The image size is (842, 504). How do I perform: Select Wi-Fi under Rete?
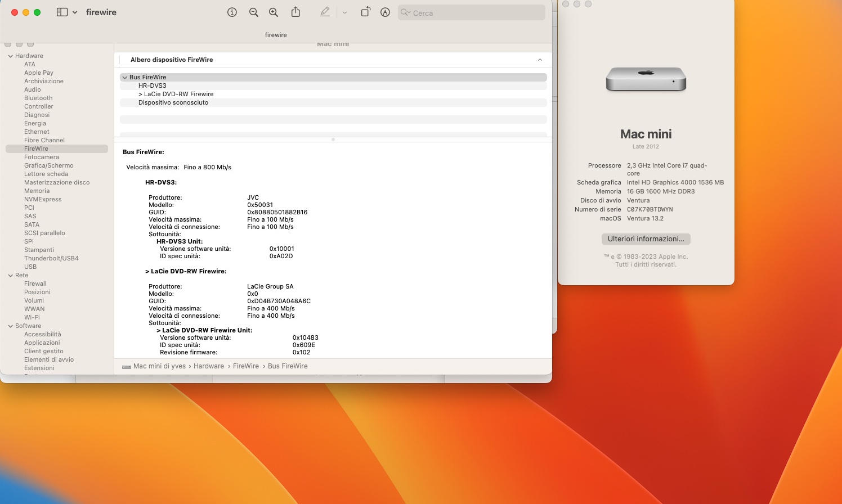pos(32,318)
